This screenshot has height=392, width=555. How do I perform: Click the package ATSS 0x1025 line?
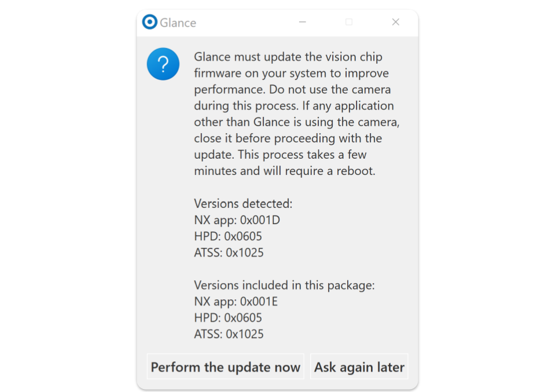(229, 334)
